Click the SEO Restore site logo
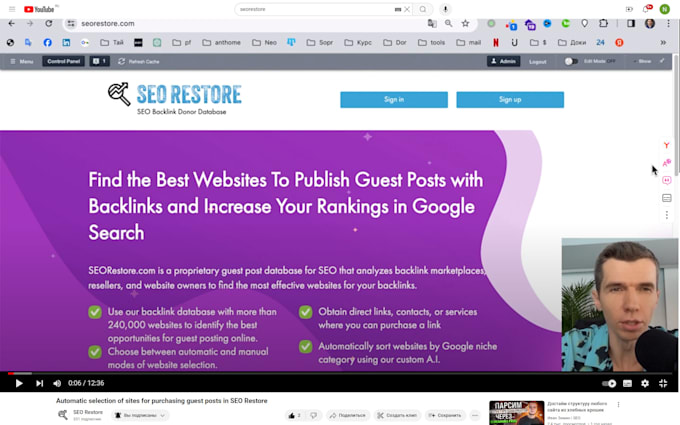Image resolution: width=680 pixels, height=425 pixels. click(175, 99)
